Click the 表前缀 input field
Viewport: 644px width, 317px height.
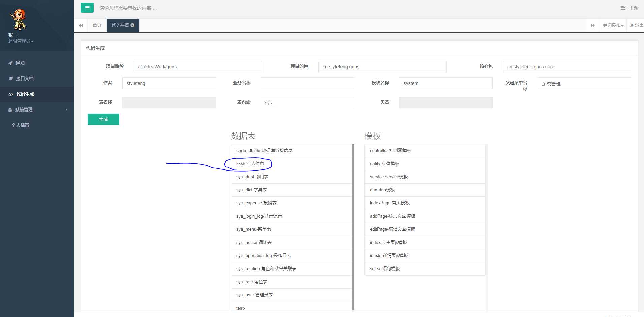[308, 103]
